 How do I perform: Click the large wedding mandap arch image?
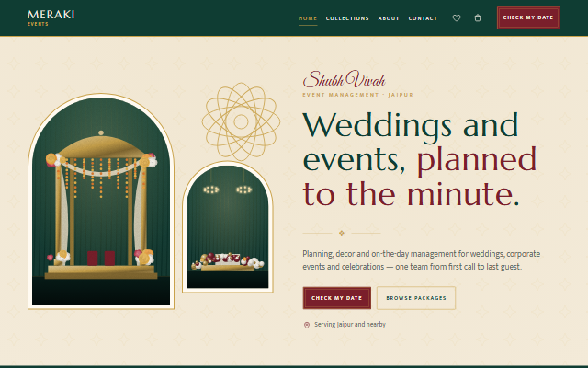click(101, 201)
